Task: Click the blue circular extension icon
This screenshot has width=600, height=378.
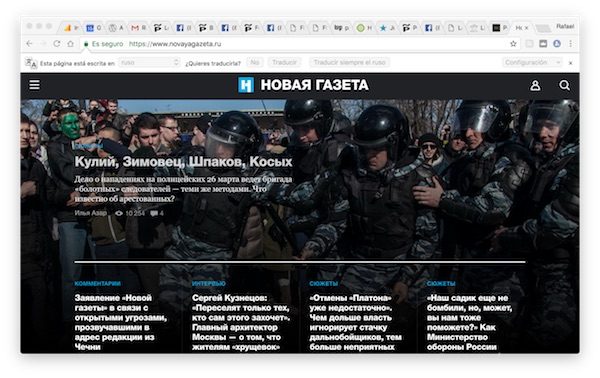Action: [557, 44]
